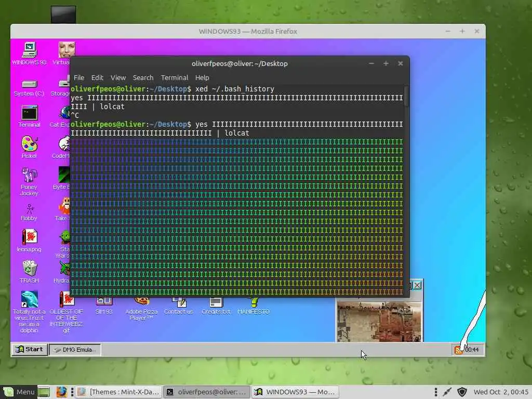The height and width of the screenshot is (399, 532).
Task: Open the MANIFESTO desktop icon
Action: point(254,305)
